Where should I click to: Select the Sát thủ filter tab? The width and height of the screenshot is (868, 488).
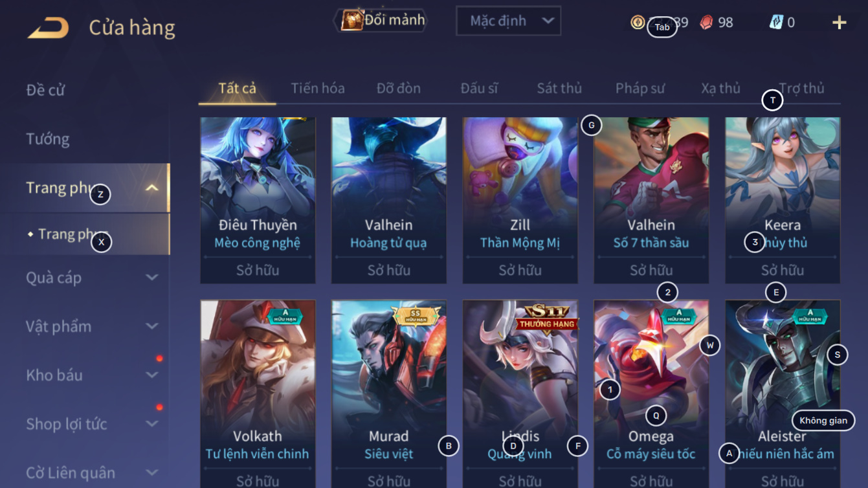pos(559,88)
